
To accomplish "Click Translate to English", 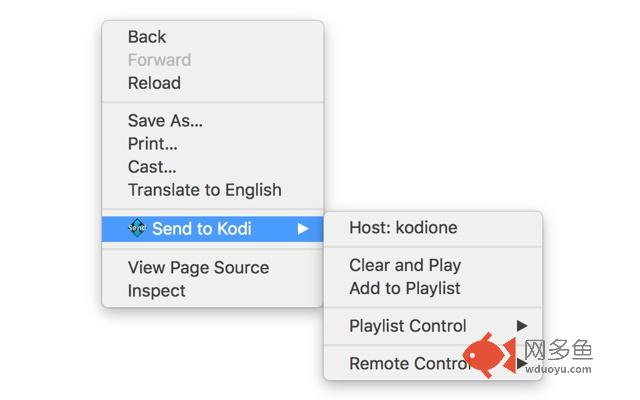I will 204,190.
